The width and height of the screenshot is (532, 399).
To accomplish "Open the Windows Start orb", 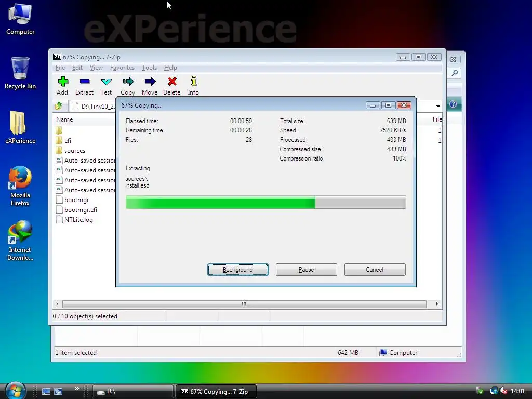I will (x=15, y=391).
